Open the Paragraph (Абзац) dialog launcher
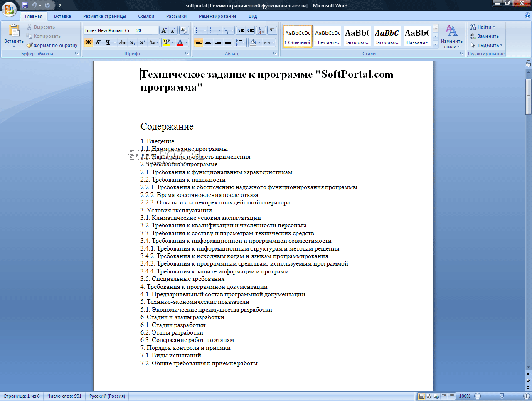The image size is (532, 401). pyautogui.click(x=275, y=54)
